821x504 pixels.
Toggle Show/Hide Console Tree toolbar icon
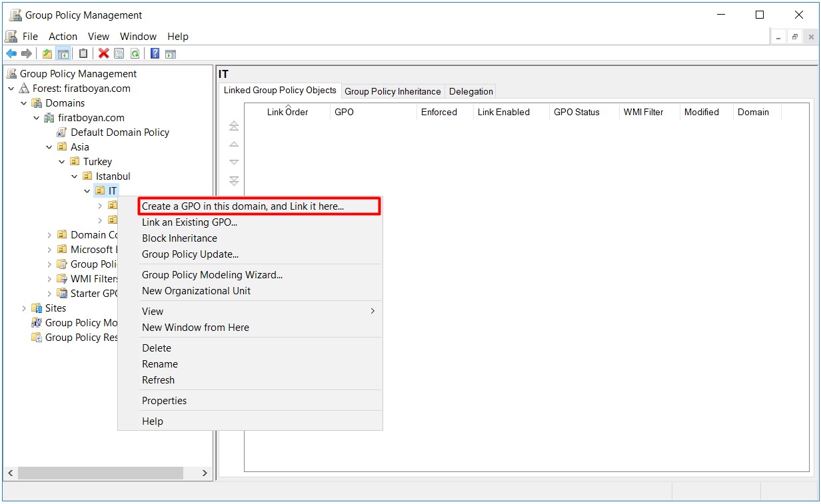63,54
